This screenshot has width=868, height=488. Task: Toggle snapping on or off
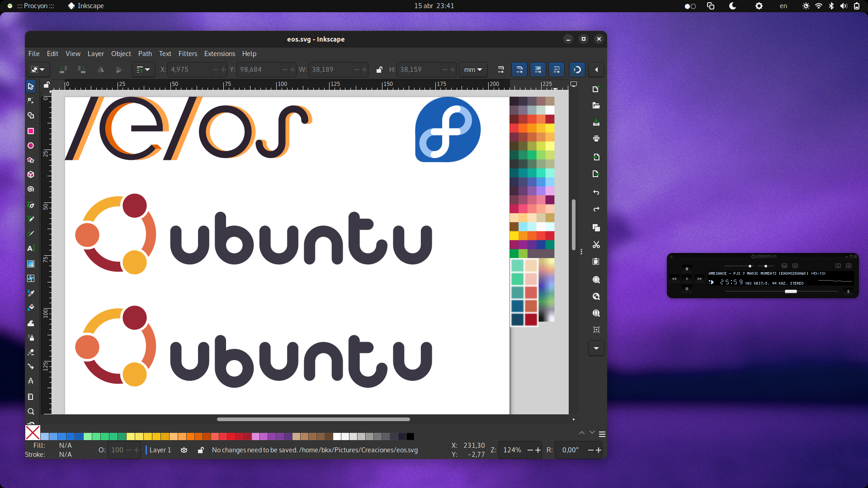click(577, 70)
